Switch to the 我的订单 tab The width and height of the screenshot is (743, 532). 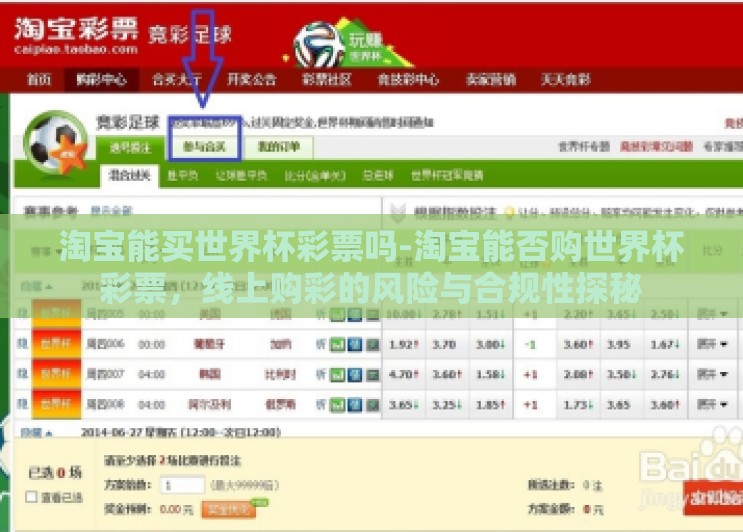(x=279, y=147)
